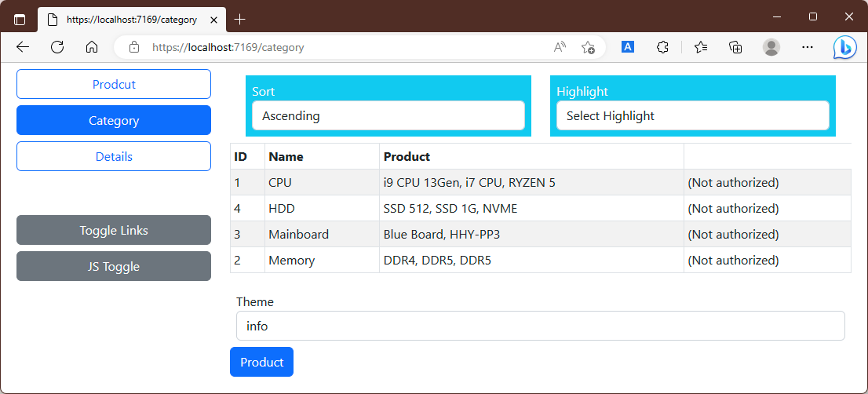868x394 pixels.
Task: Select the CPU name cell
Action: pyautogui.click(x=323, y=183)
